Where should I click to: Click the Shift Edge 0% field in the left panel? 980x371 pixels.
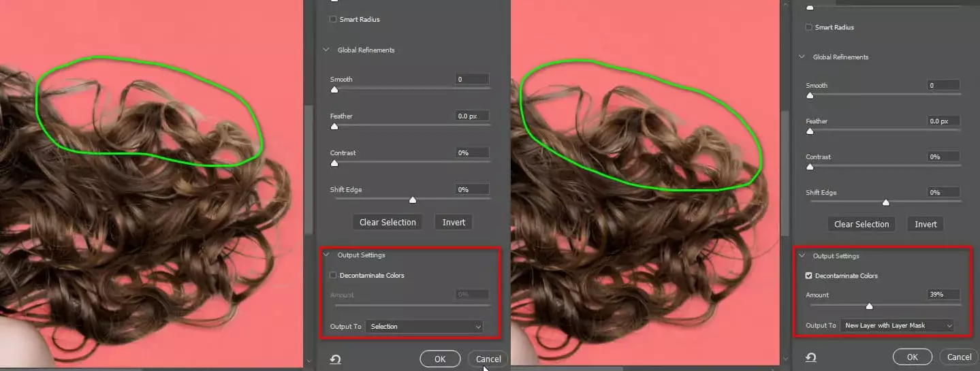click(x=473, y=189)
